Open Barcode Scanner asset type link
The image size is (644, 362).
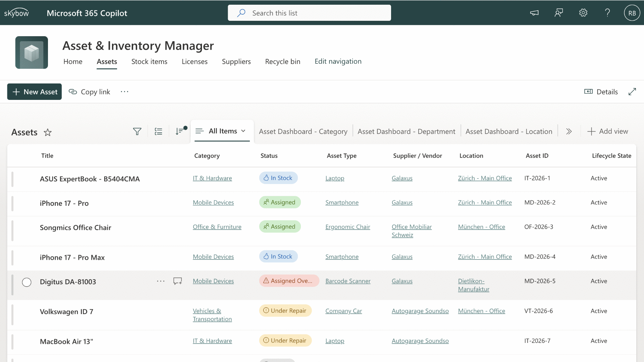tap(348, 281)
